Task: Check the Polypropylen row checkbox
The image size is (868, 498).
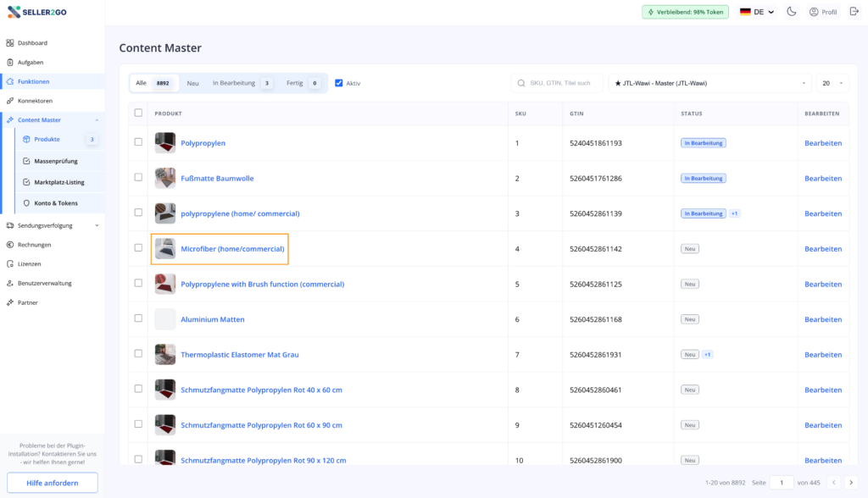Action: point(138,141)
